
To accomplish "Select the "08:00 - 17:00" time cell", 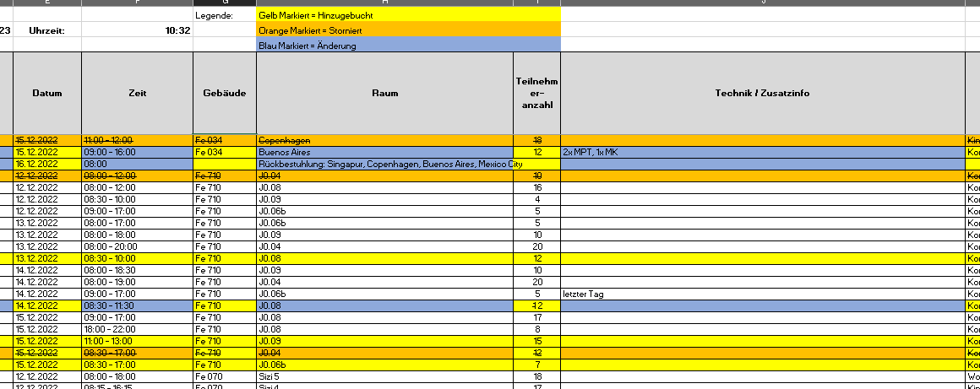I will point(137,223).
